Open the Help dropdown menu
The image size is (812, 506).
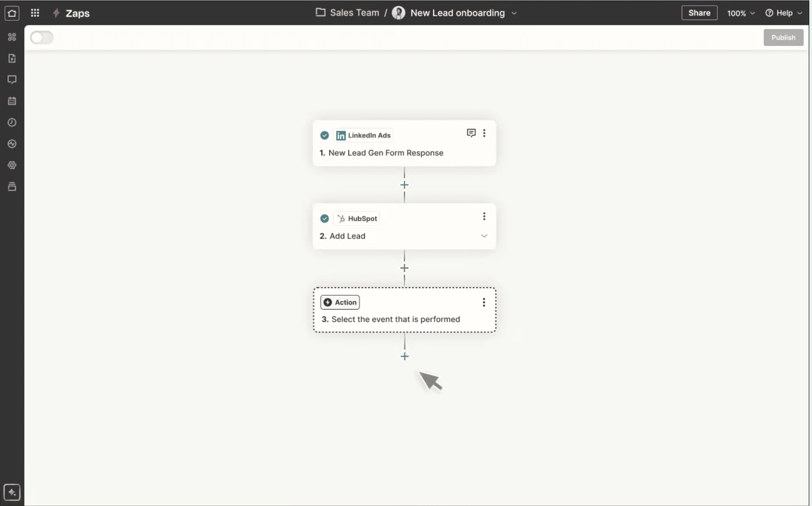tap(784, 13)
